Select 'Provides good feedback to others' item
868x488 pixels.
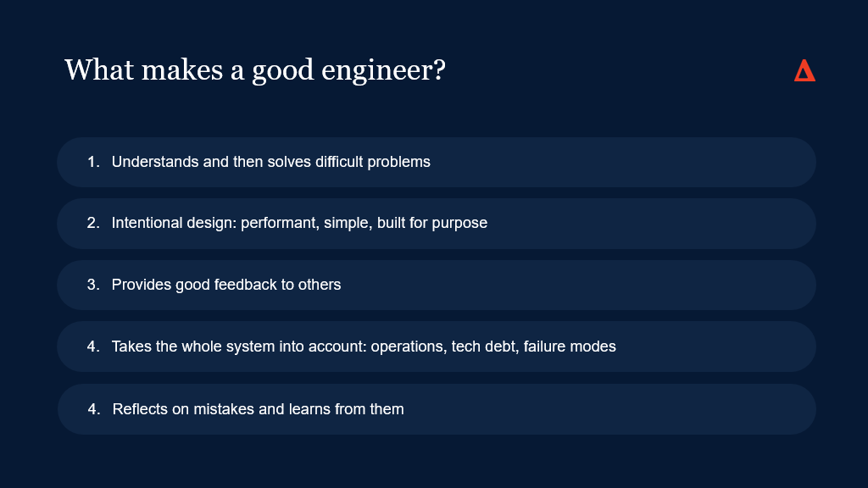click(x=225, y=285)
